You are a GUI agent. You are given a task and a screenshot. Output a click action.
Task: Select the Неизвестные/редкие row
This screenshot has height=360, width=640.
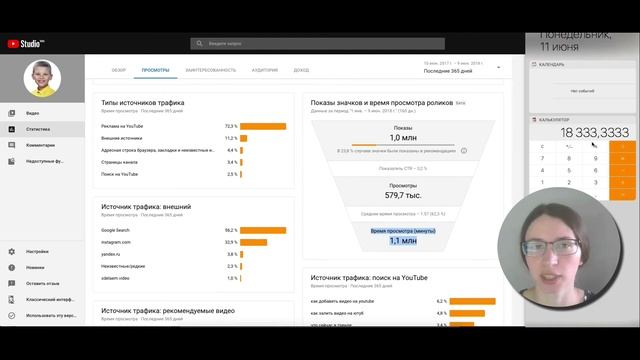point(193,266)
